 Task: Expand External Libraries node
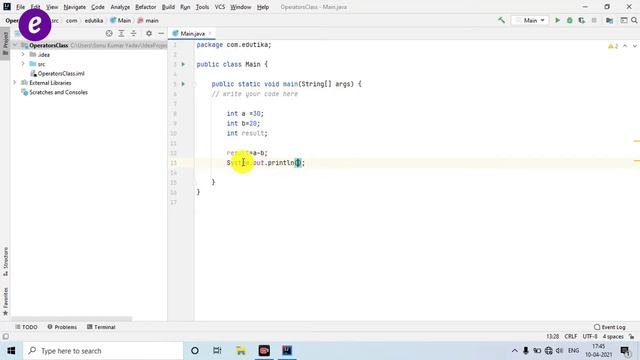point(15,82)
